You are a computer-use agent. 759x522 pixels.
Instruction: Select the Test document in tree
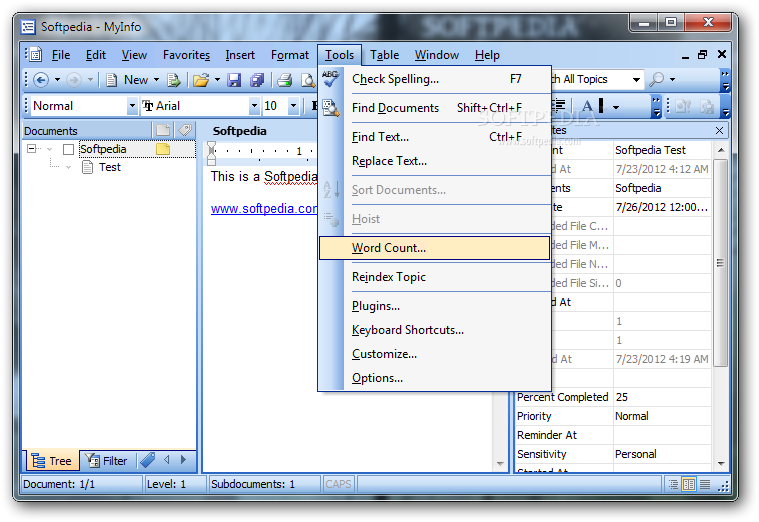click(110, 168)
